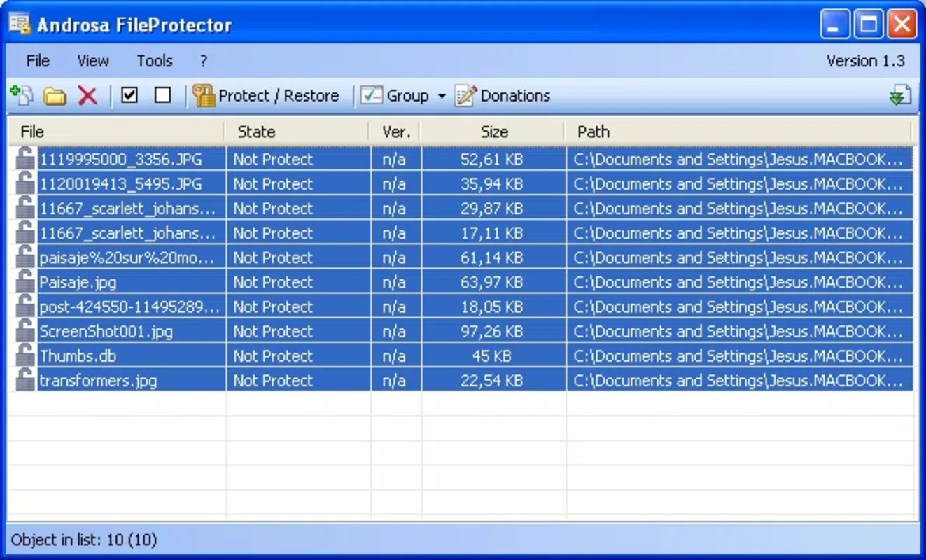
Task: Click the Add files icon with green plus
Action: click(x=22, y=95)
